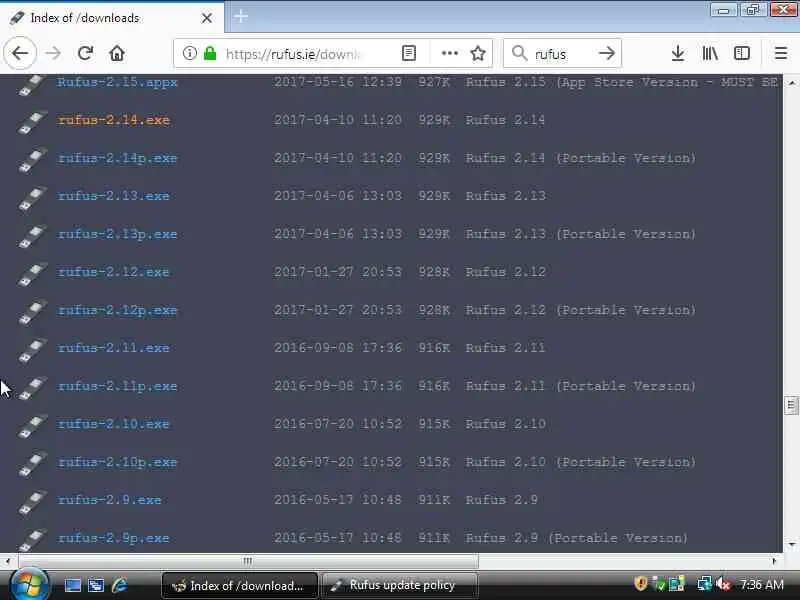800x600 pixels.
Task: Click the 916K size of rufus-2.11.exe
Action: 434,348
